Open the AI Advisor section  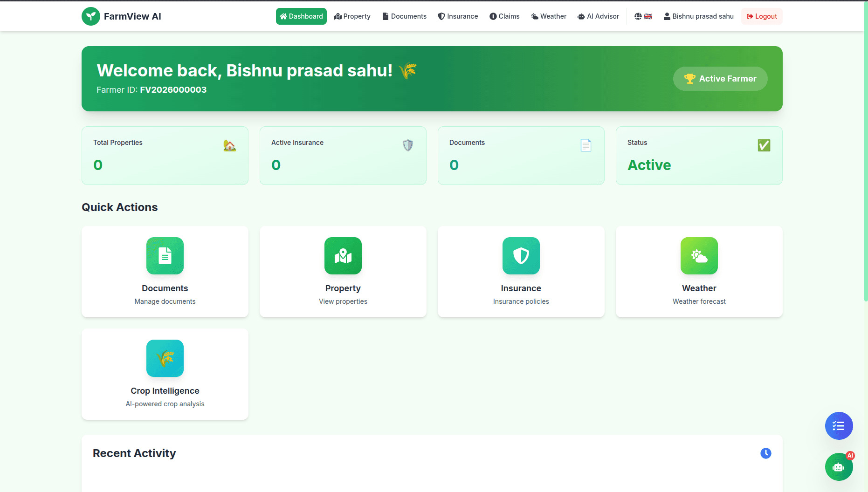tap(598, 16)
